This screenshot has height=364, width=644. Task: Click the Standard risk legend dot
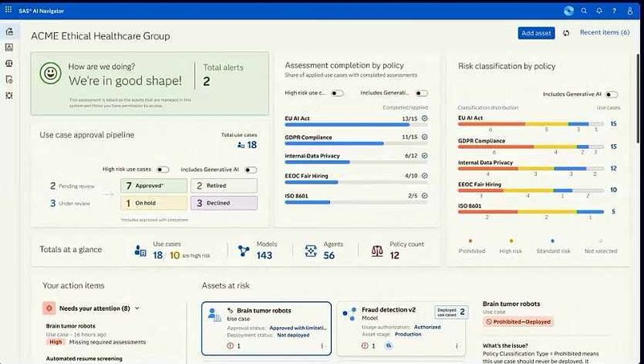[x=552, y=241]
